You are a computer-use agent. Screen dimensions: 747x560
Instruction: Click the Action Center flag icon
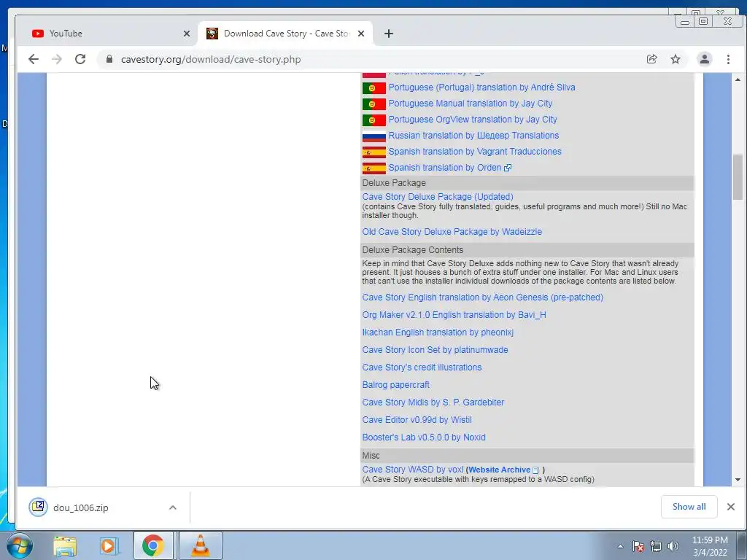[x=638, y=546]
